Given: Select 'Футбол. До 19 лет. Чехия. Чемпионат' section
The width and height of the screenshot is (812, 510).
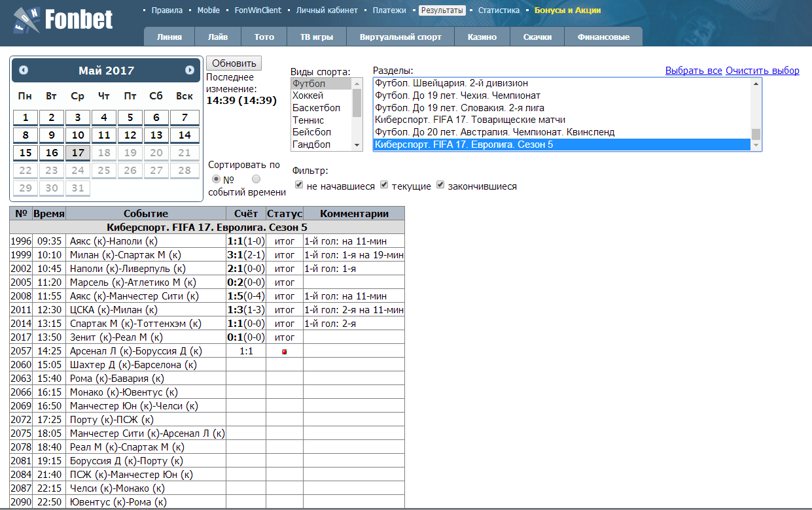Looking at the screenshot, I should point(562,96).
